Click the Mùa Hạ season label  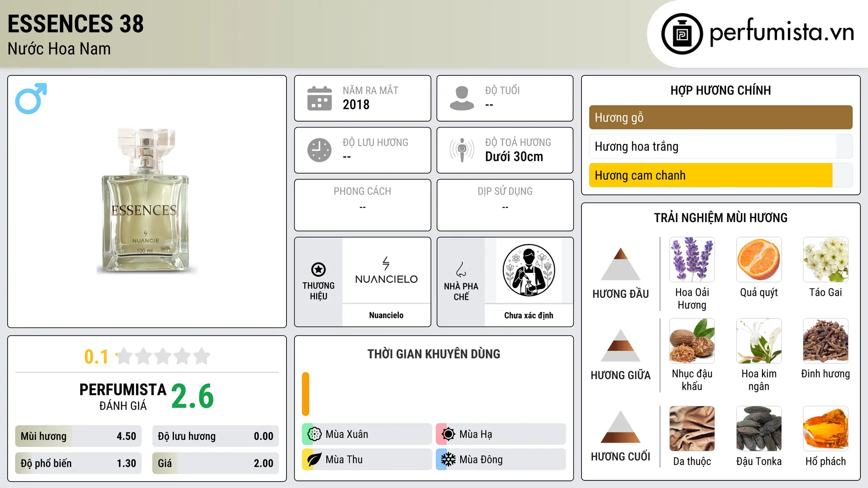coord(476,434)
